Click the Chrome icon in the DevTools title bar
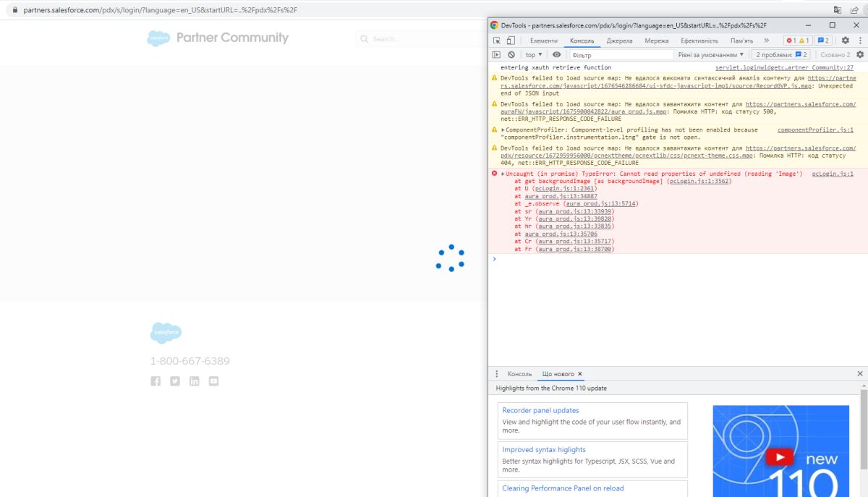 [494, 25]
